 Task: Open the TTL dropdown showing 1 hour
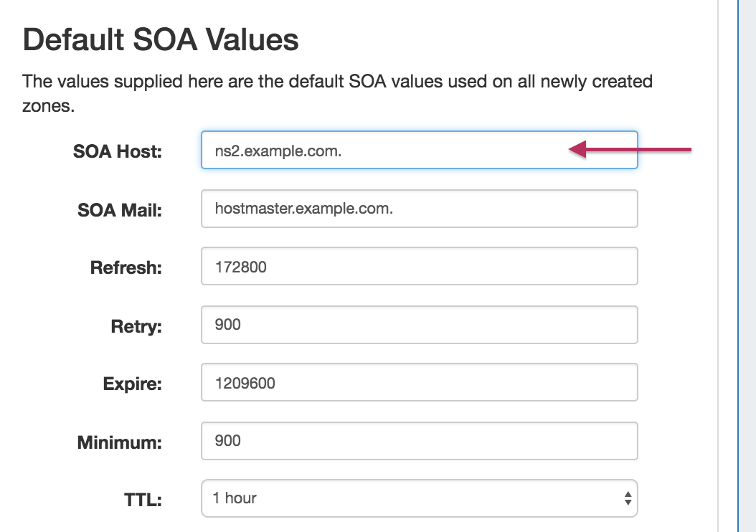click(x=420, y=498)
